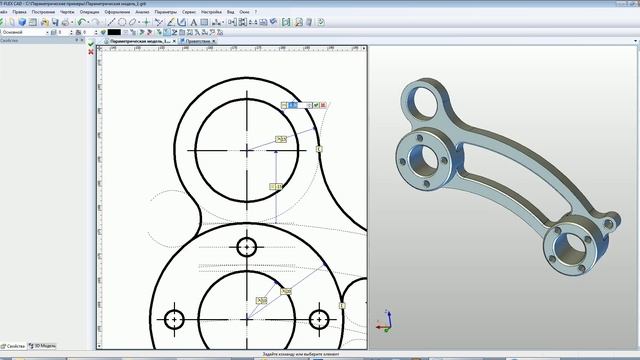Image resolution: width=640 pixels, height=360 pixels.
Task: Click the right scroll arrow on horizontal ruler
Action: pos(364,48)
